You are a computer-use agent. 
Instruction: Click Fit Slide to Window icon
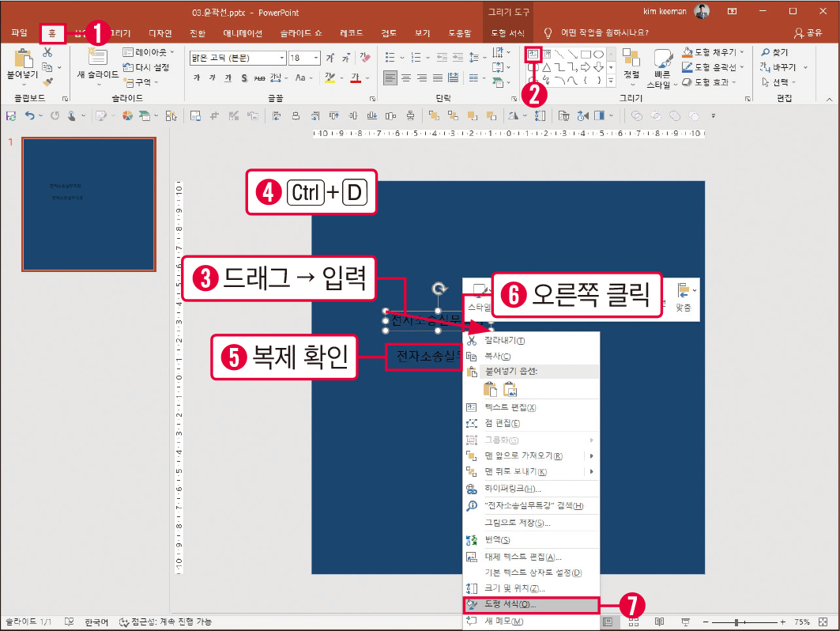click(x=823, y=622)
